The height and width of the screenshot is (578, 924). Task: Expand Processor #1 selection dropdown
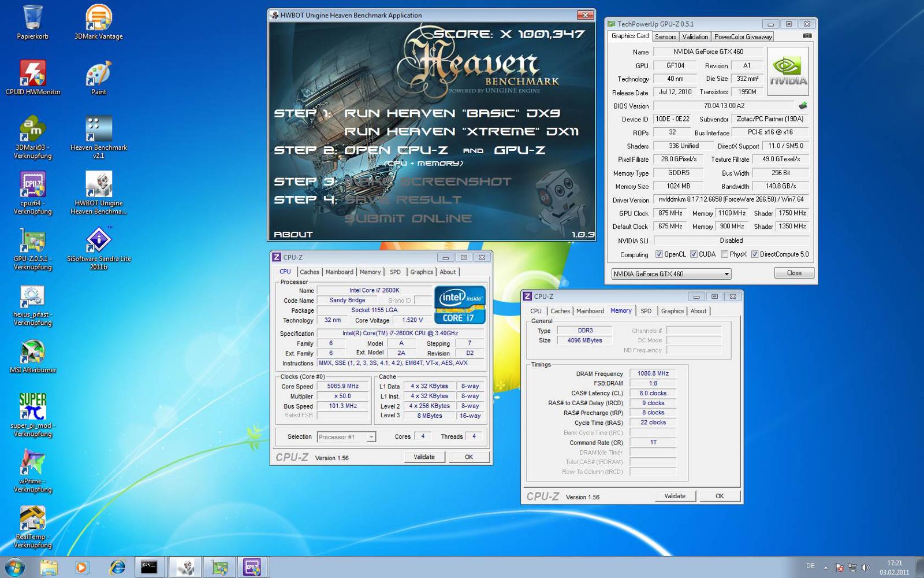coord(371,437)
